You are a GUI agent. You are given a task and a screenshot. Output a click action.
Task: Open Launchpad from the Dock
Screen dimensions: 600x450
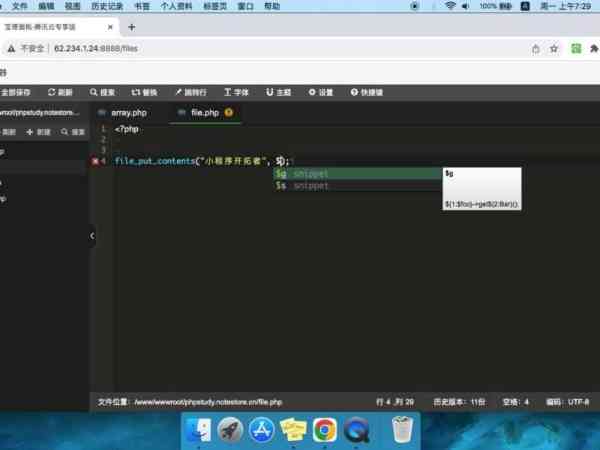pos(230,430)
